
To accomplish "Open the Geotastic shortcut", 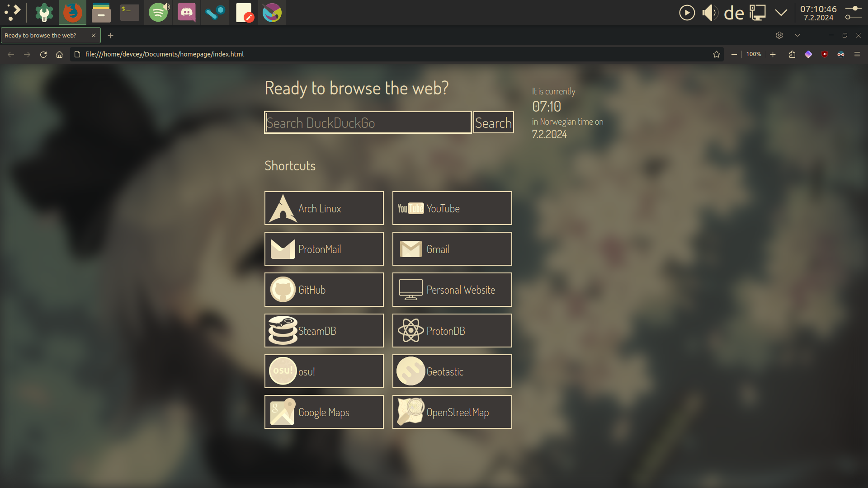I will click(x=452, y=371).
